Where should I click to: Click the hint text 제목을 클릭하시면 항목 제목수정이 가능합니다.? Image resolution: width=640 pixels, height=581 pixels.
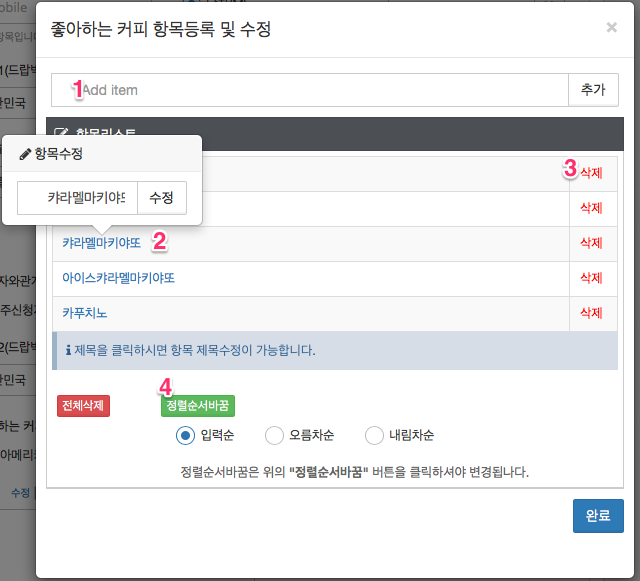[195, 350]
